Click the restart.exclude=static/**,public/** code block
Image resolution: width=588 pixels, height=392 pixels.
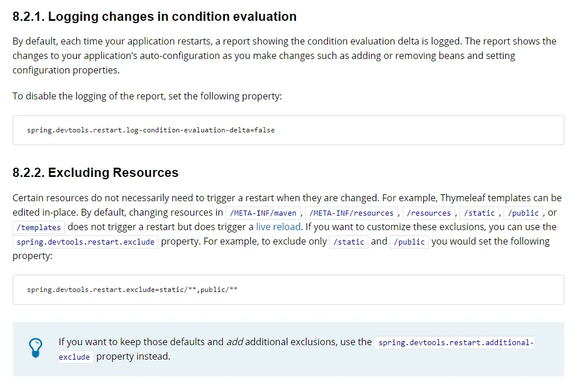pyautogui.click(x=132, y=289)
